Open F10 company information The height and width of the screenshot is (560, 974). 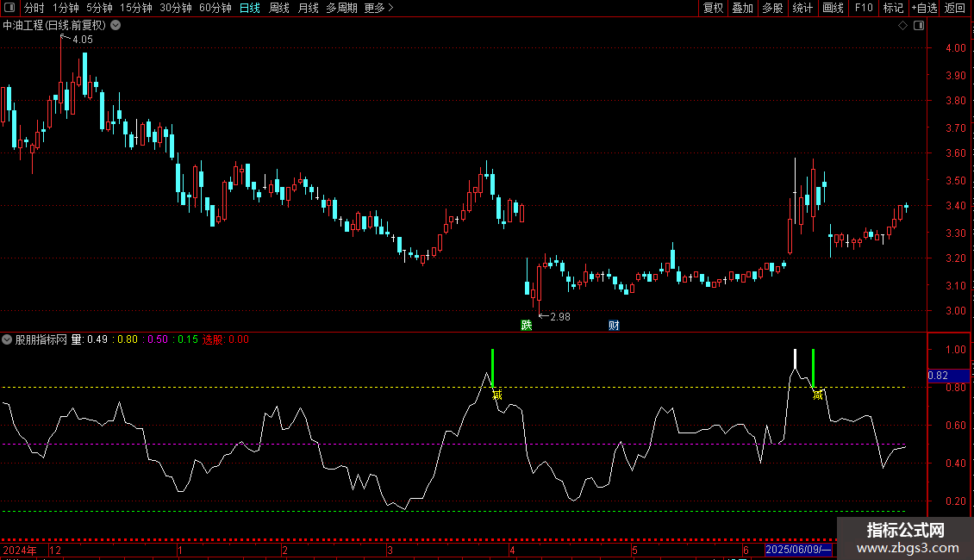click(x=864, y=8)
